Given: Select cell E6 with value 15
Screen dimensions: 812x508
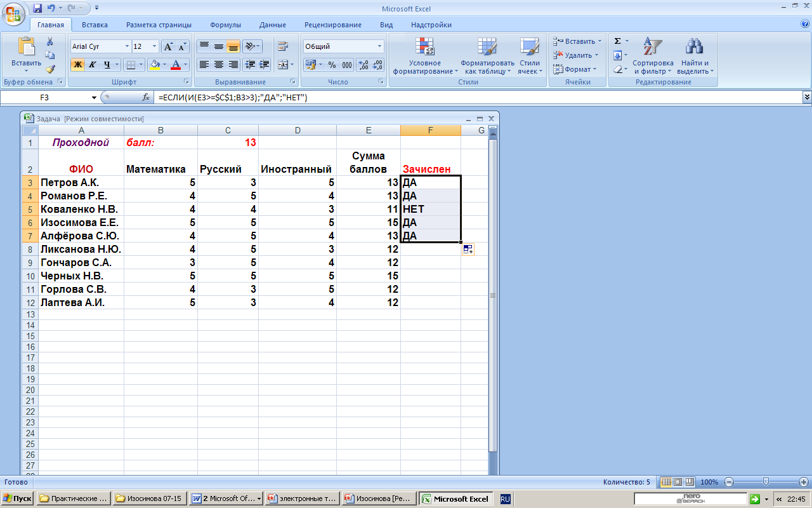Looking at the screenshot, I should point(368,223).
